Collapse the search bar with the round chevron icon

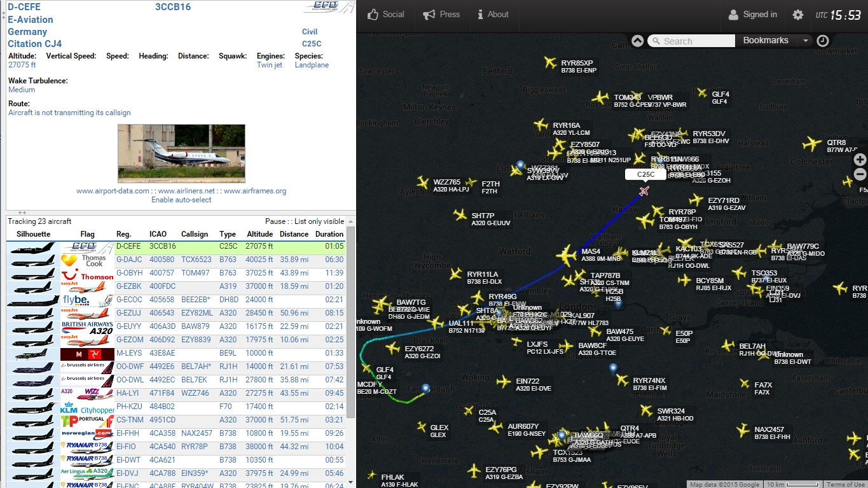tap(637, 40)
